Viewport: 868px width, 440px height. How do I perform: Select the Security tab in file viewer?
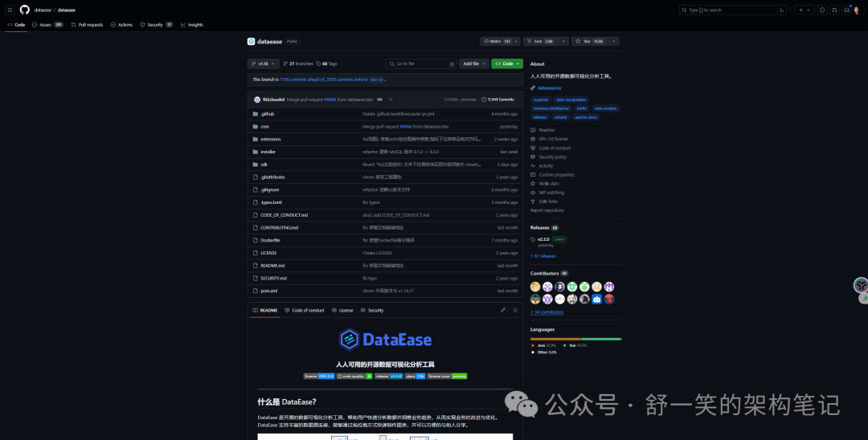pos(372,310)
